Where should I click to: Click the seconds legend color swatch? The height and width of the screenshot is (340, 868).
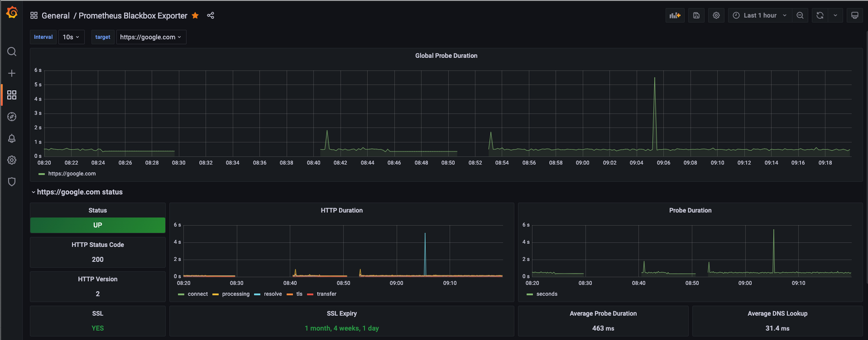[x=530, y=294]
